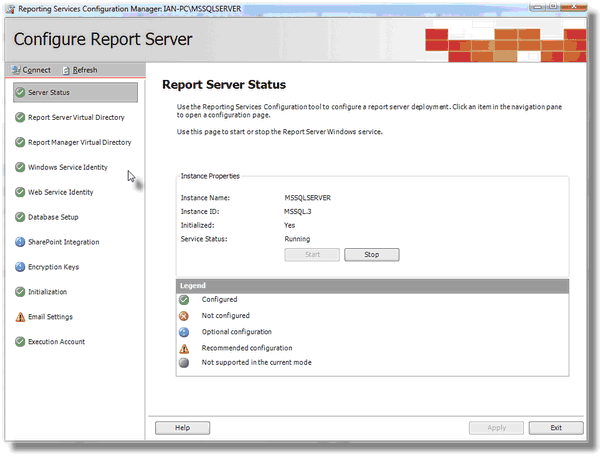Click the Instance Properties group label

coord(210,176)
